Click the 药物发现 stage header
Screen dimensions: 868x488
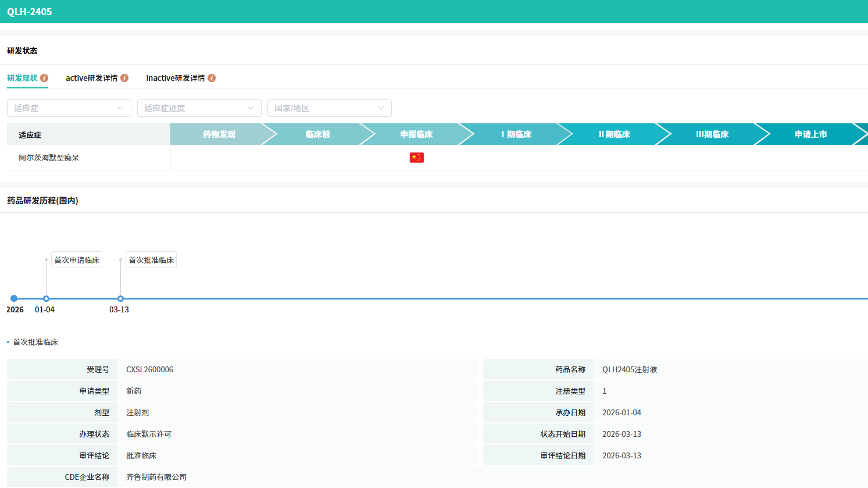[219, 134]
